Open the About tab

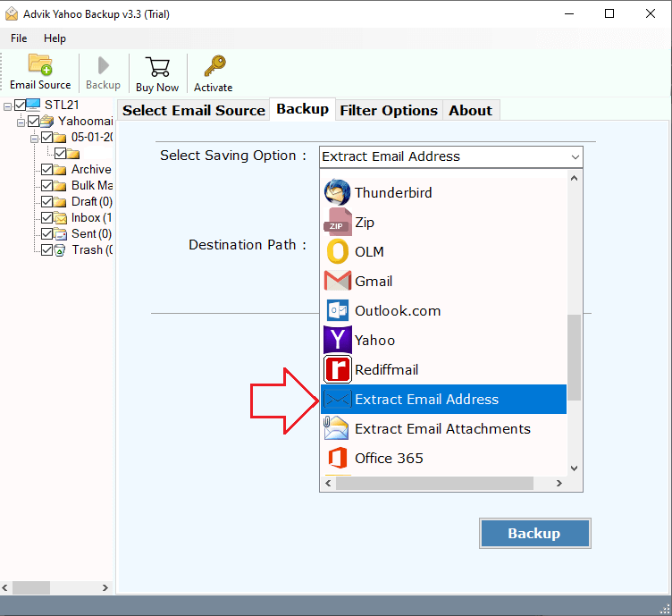[470, 110]
